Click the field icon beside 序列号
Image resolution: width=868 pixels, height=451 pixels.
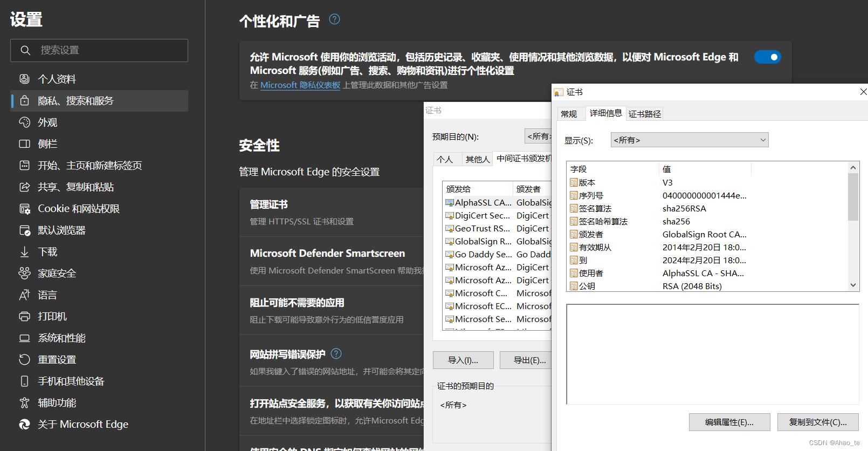pyautogui.click(x=574, y=195)
